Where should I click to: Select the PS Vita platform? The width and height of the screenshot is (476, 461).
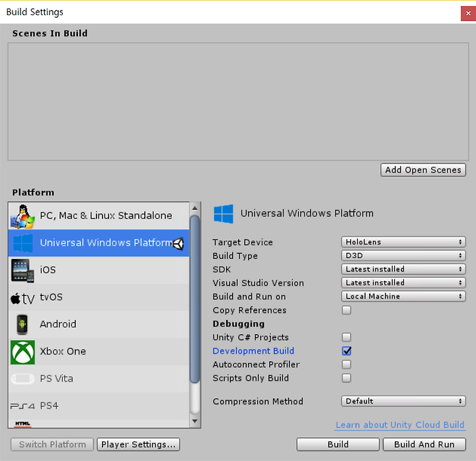click(99, 379)
